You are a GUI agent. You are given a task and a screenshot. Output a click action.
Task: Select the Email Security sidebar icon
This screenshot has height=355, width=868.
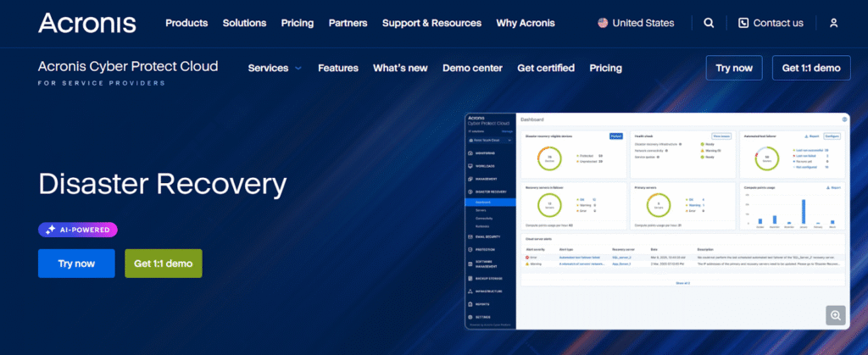[x=470, y=236]
